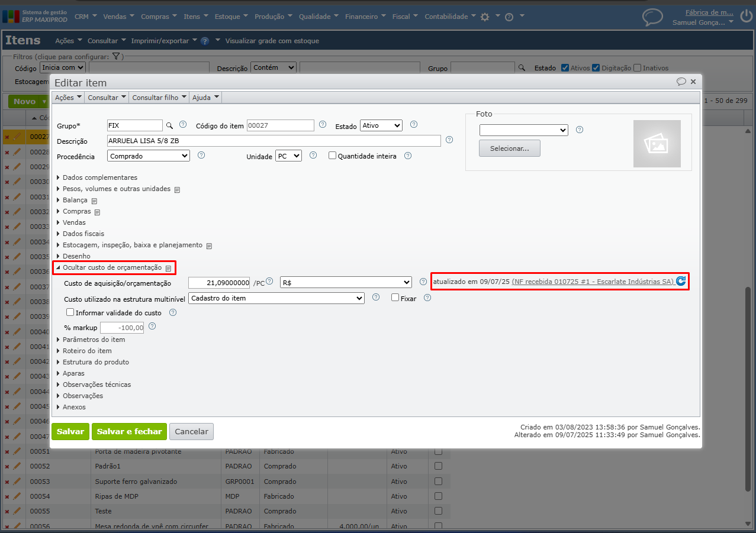Viewport: 756px width, 533px height.
Task: Click the Descrição text field
Action: point(274,141)
